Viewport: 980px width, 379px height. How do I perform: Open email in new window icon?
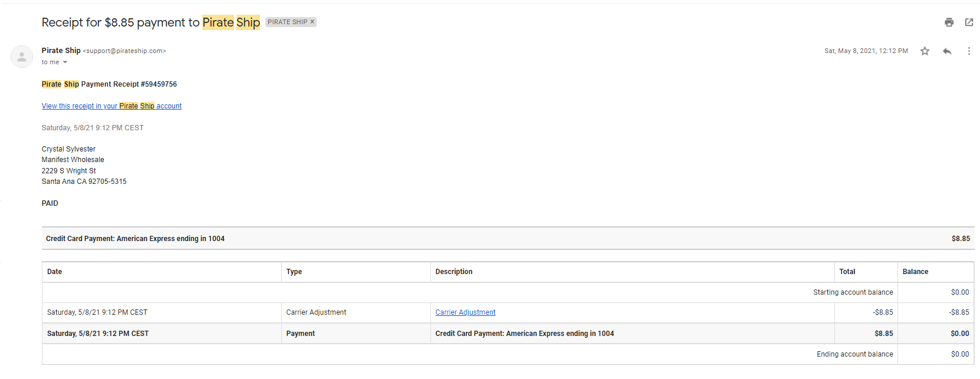[969, 22]
